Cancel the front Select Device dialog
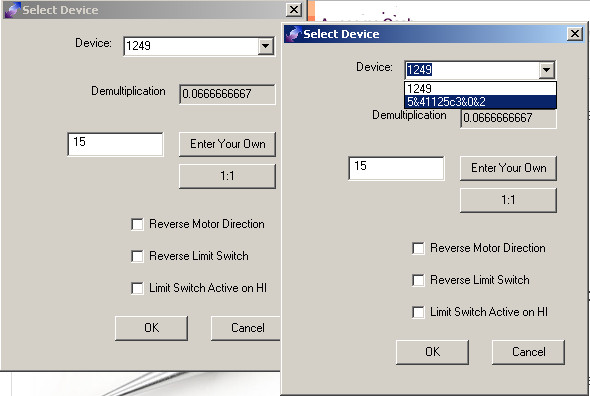The height and width of the screenshot is (396, 590). click(x=528, y=352)
